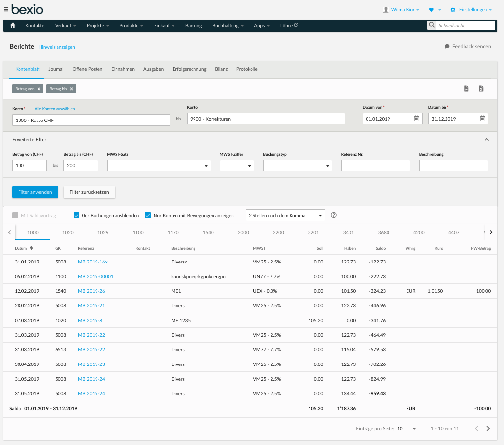Remove the Betrag bis filter tag
The height and width of the screenshot is (445, 504).
(x=71, y=89)
